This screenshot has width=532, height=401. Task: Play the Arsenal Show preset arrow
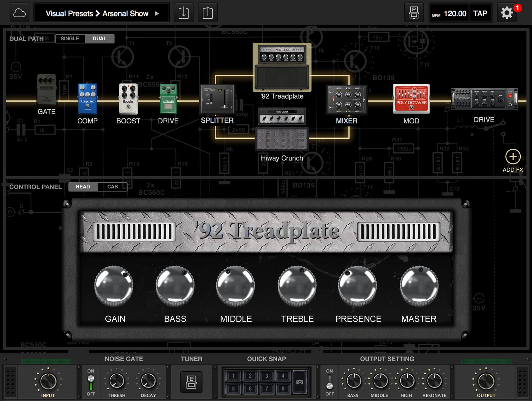[x=156, y=14]
